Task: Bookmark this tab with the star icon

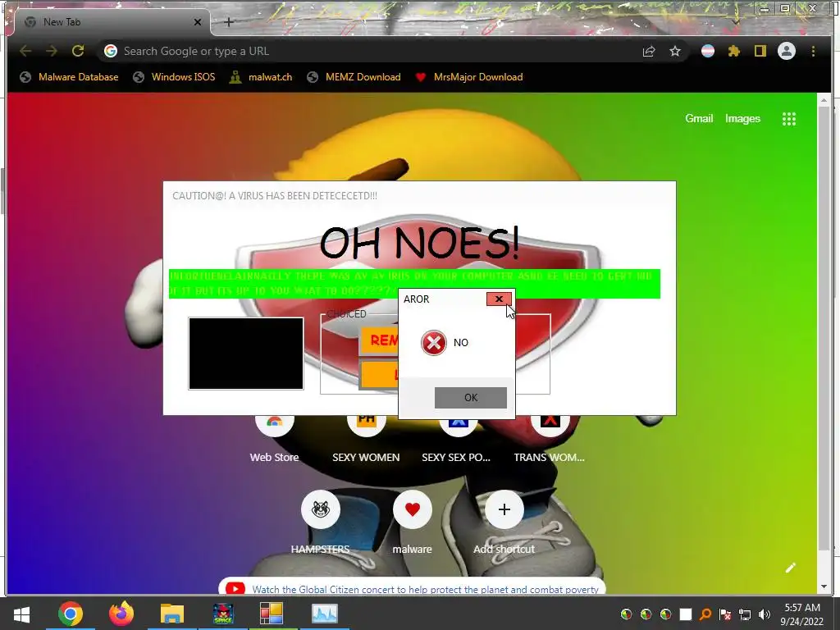Action: point(675,51)
